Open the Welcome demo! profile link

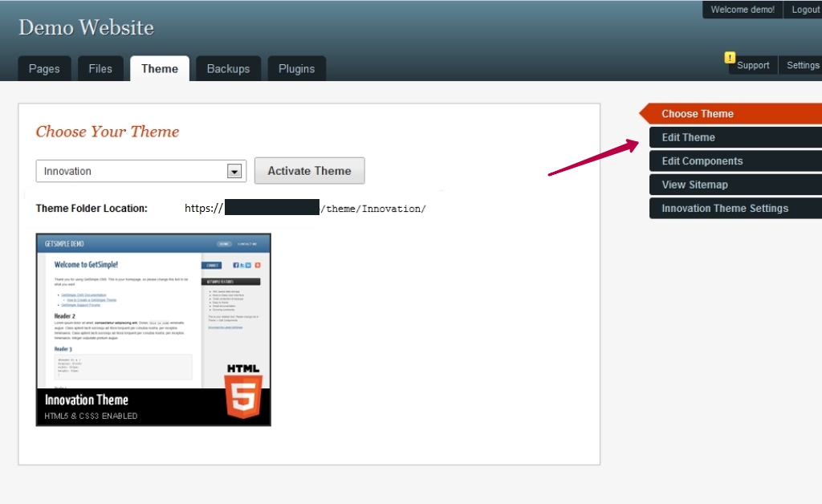(x=743, y=10)
